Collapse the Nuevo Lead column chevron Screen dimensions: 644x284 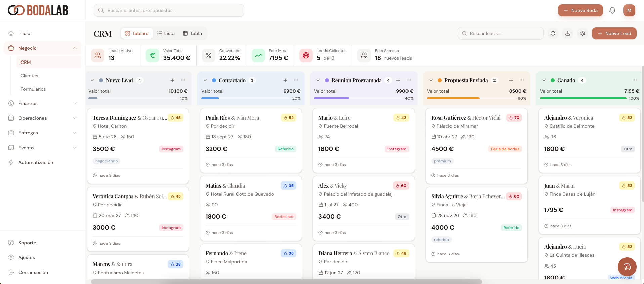[92, 80]
